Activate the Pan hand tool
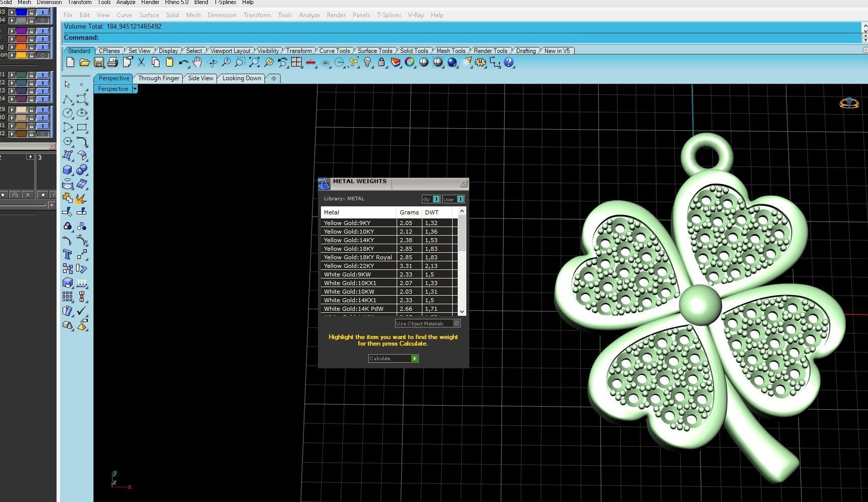The width and height of the screenshot is (868, 502). pyautogui.click(x=197, y=62)
